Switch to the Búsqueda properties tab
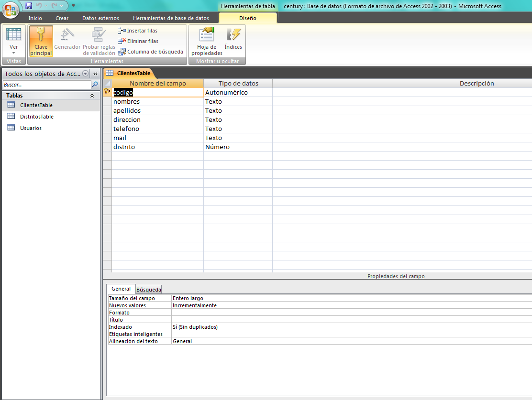Screen dimensions: 532x400 [149, 290]
